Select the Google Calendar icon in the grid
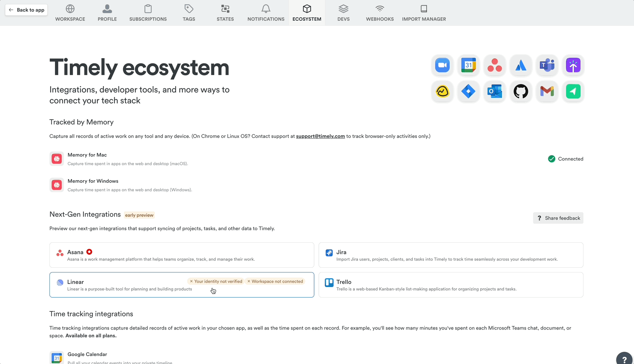The image size is (634, 364). click(468, 65)
